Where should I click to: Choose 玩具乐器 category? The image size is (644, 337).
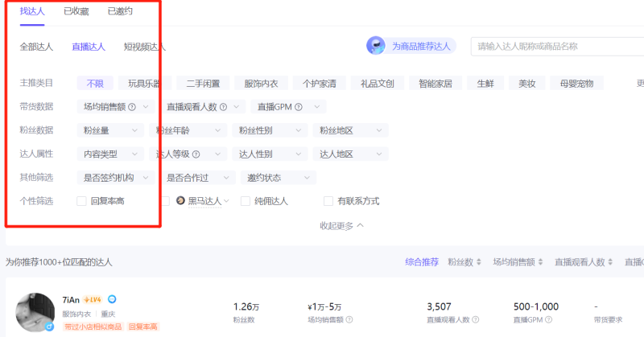coord(144,84)
